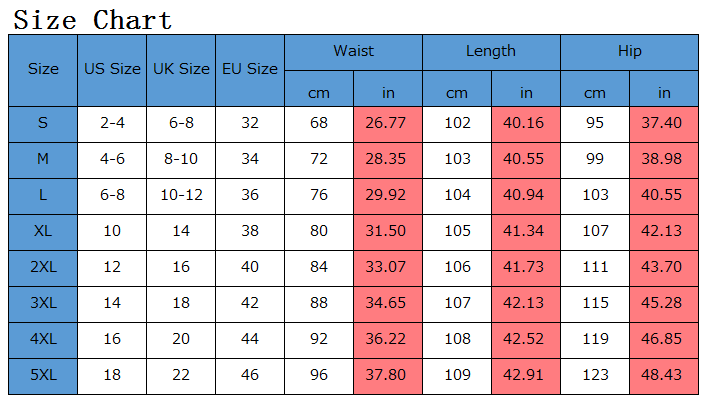Click the length cm value 109

[x=457, y=375]
